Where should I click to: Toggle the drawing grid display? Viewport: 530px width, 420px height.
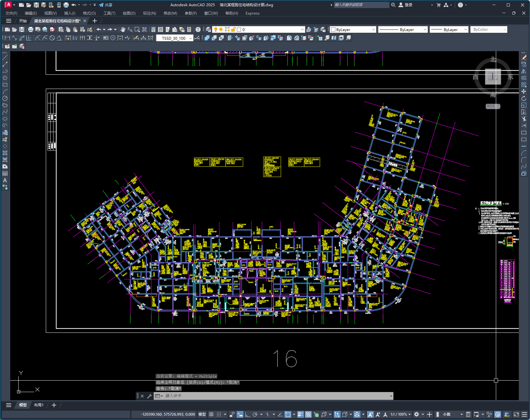[211, 414]
